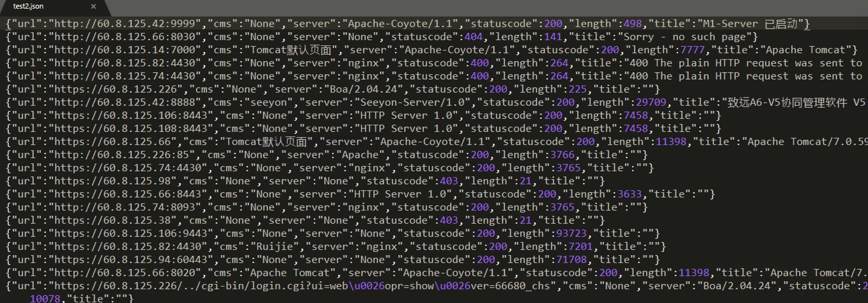The height and width of the screenshot is (303, 868).
Task: Click the URL http://60.8.125.66:8030
Action: pyautogui.click(x=125, y=37)
